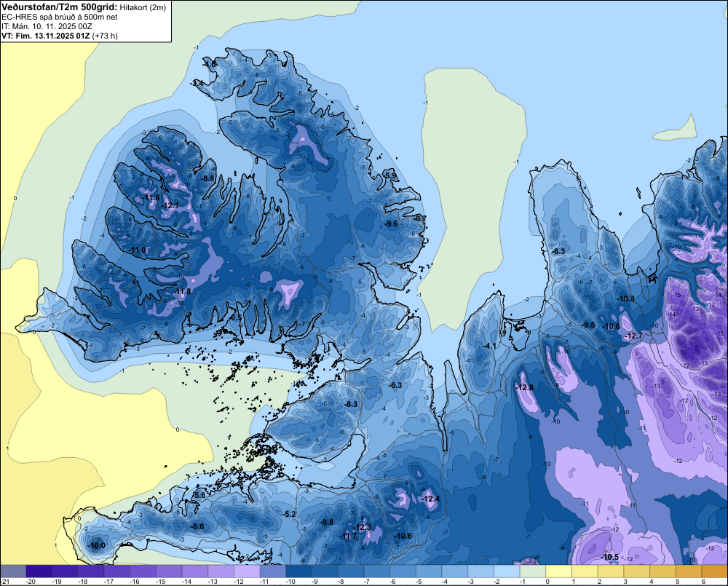Image resolution: width=728 pixels, height=586 pixels.
Task: Click the -10.0 temperature value
Action: coord(97,546)
